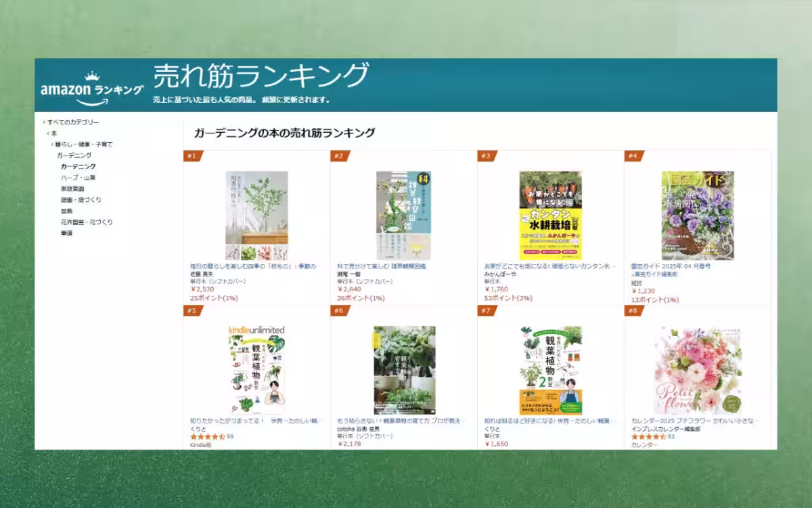This screenshot has width=812, height=508.
Task: Click the カンタン水耕栽培 book cover
Action: point(550,215)
